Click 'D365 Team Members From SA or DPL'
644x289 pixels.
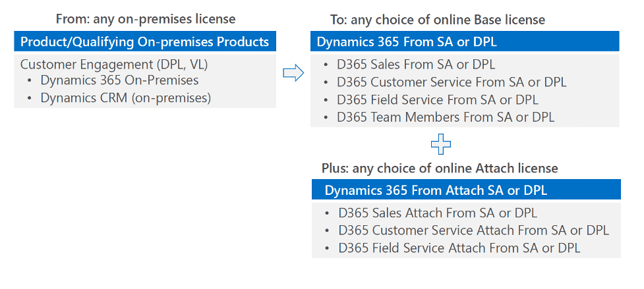[446, 117]
